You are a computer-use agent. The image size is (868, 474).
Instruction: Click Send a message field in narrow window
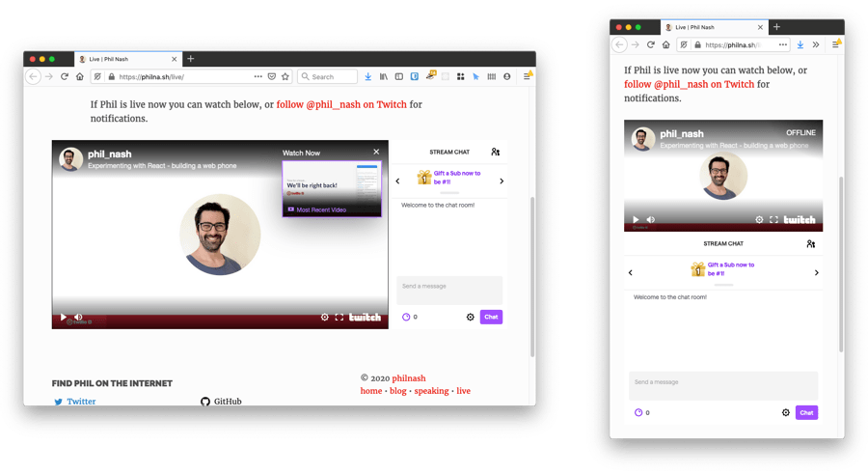(723, 385)
